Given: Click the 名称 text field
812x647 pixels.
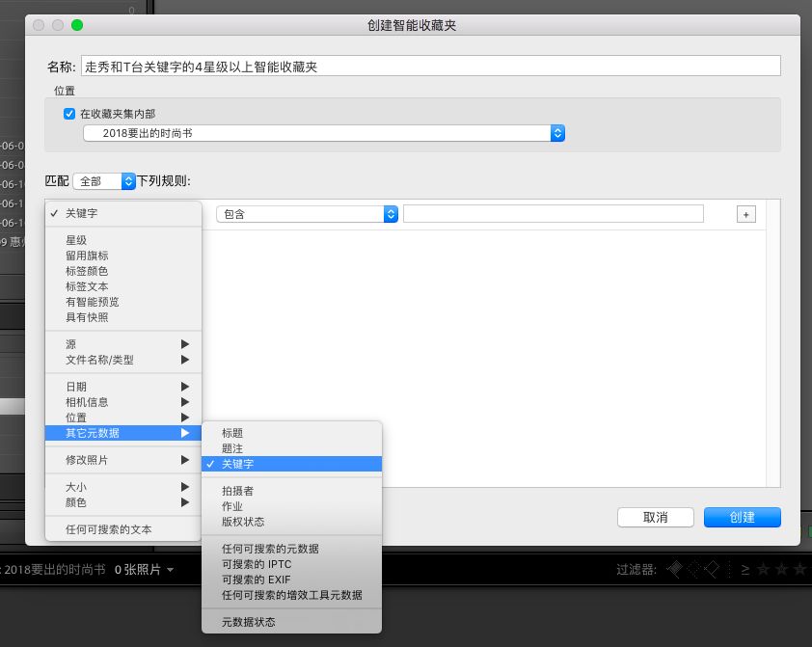Looking at the screenshot, I should point(430,67).
